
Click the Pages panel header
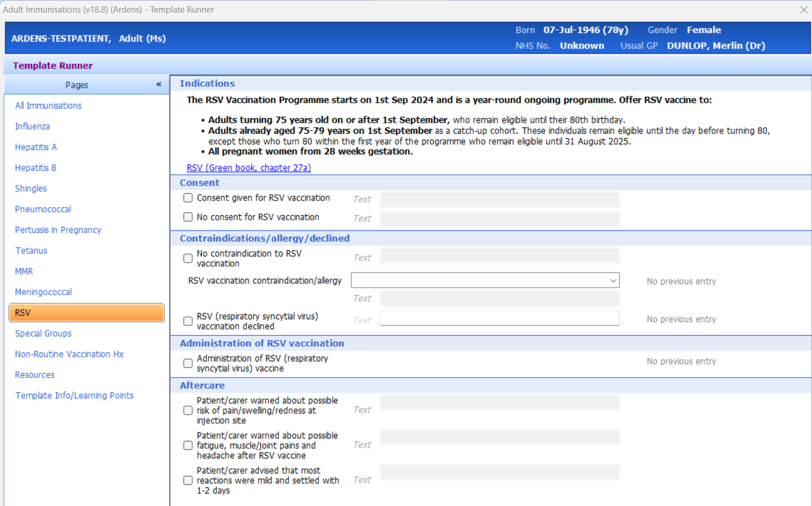pos(87,85)
